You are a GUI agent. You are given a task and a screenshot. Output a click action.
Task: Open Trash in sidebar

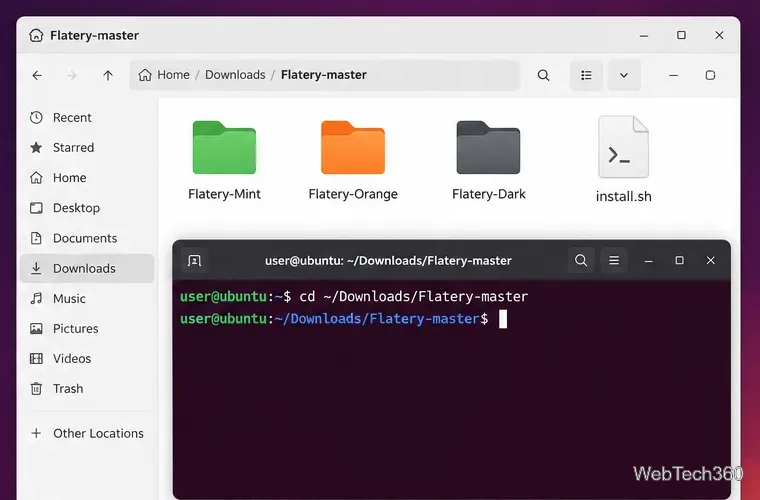pos(87,389)
